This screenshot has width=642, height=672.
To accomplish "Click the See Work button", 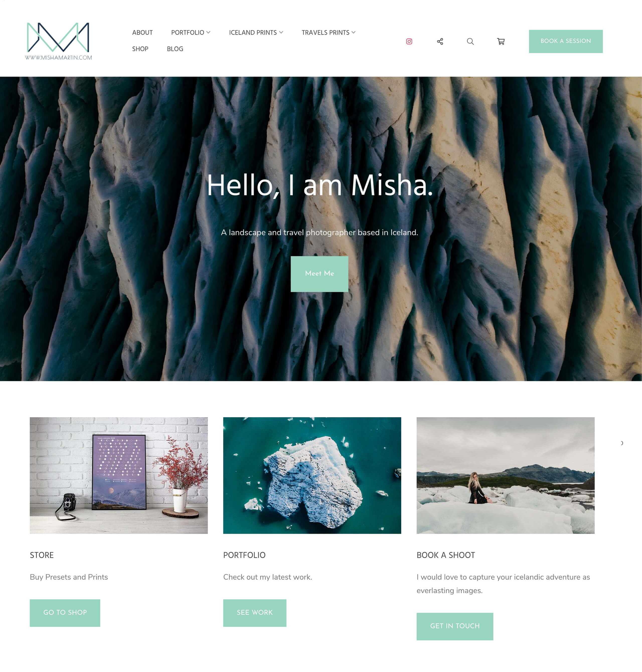I will [254, 613].
